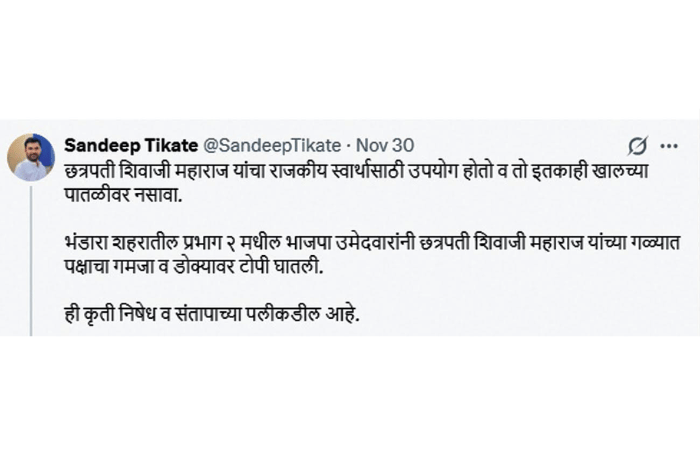700x450 pixels.
Task: Click the Nov 30 timestamp
Action: click(386, 145)
